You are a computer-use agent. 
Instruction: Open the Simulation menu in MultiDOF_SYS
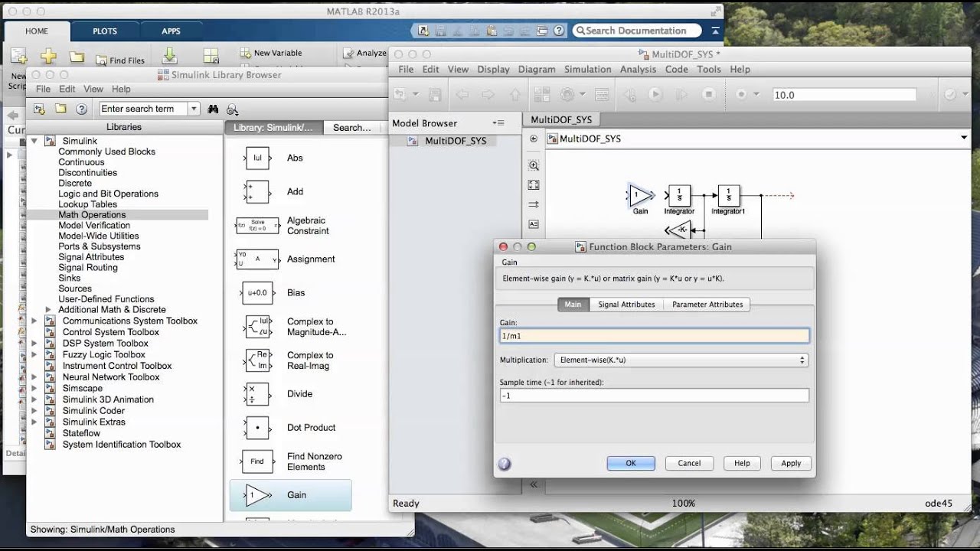(x=587, y=69)
